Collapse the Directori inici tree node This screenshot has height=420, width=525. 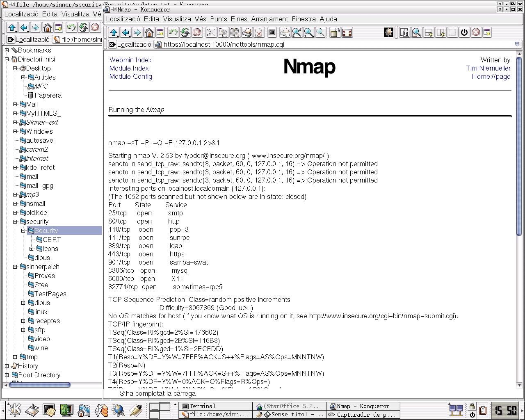(7, 59)
